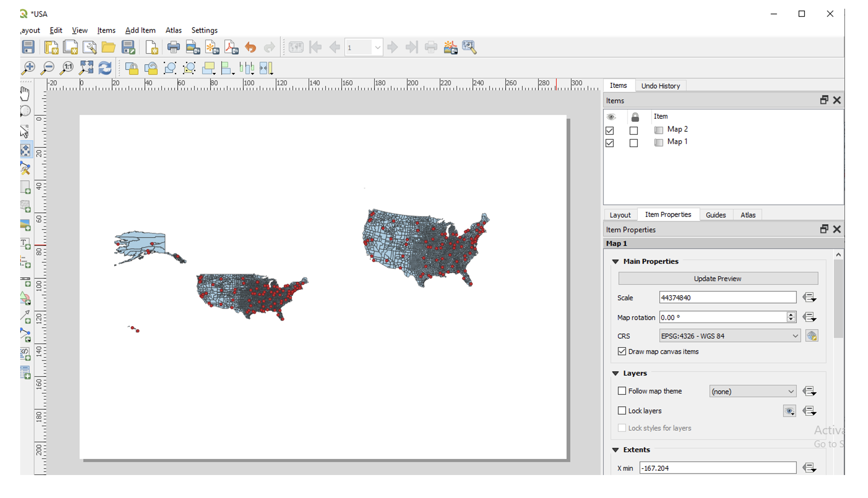The height and width of the screenshot is (498, 868).
Task: Click the Lock Selected Items icon
Action: pyautogui.click(x=131, y=68)
